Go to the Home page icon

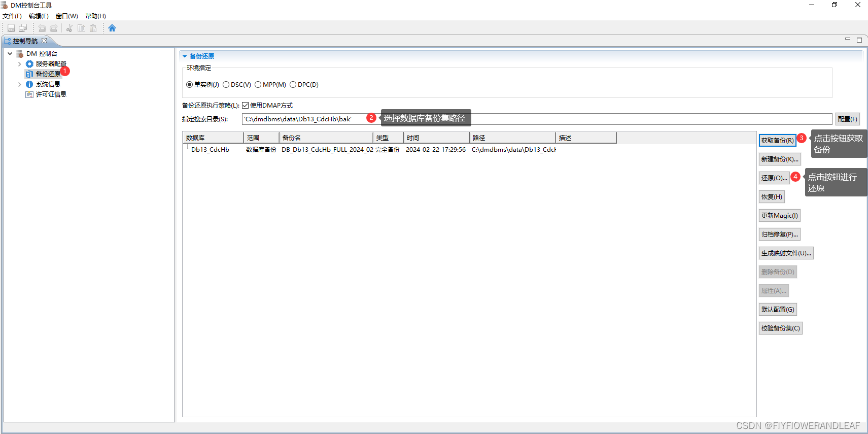pyautogui.click(x=112, y=28)
